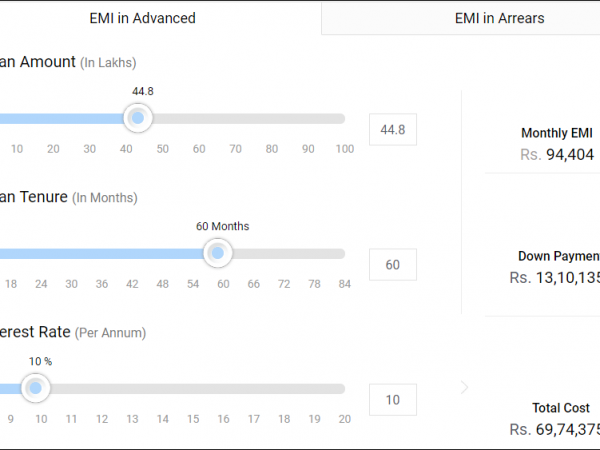The width and height of the screenshot is (600, 450).
Task: Focus the Interest Rate input showing 10
Action: pos(393,400)
